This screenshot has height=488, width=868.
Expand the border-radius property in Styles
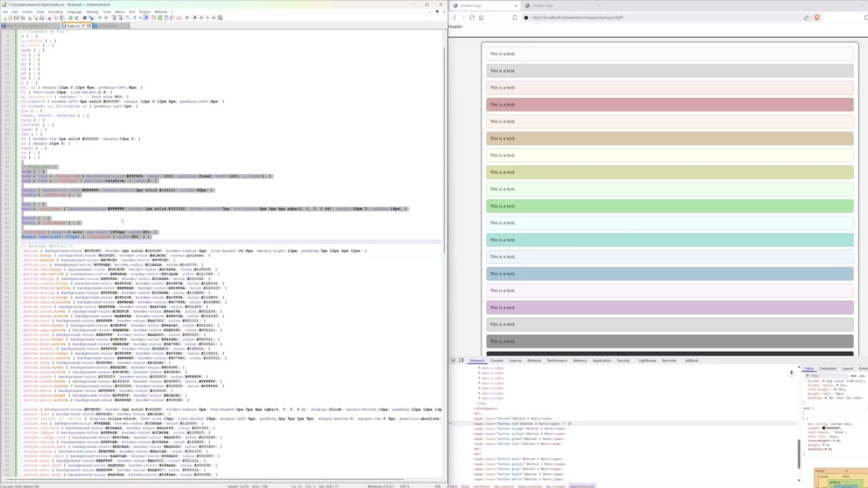pos(837,385)
